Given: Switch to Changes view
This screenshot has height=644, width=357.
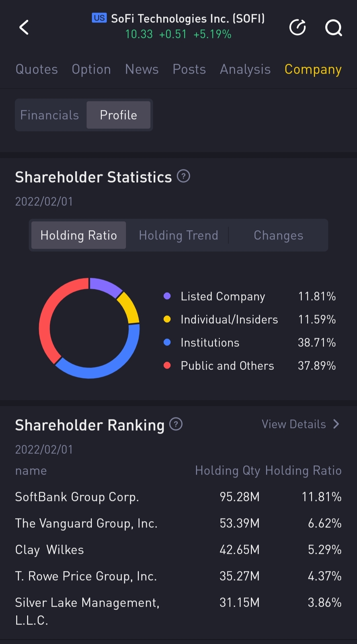Looking at the screenshot, I should pyautogui.click(x=278, y=235).
